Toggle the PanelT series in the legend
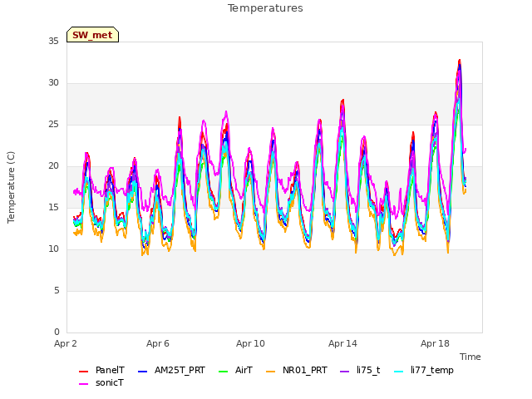532x399 pixels. click(x=101, y=370)
